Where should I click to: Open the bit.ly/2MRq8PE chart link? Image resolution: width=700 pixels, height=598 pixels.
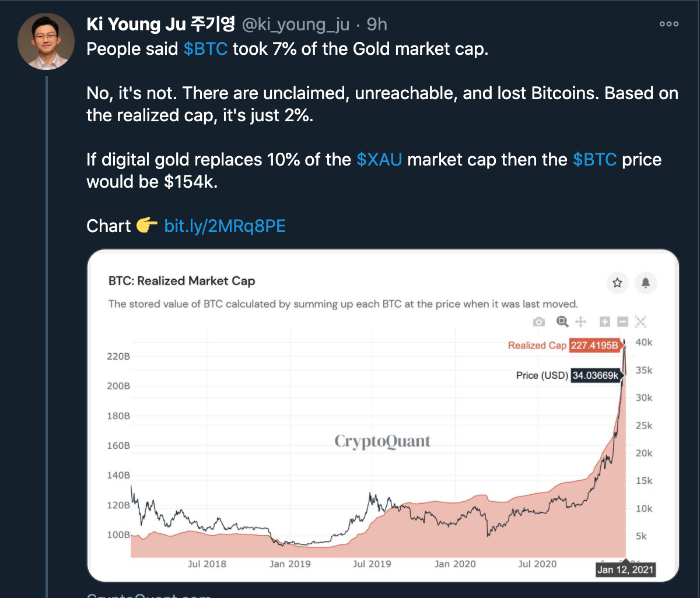[x=225, y=226]
